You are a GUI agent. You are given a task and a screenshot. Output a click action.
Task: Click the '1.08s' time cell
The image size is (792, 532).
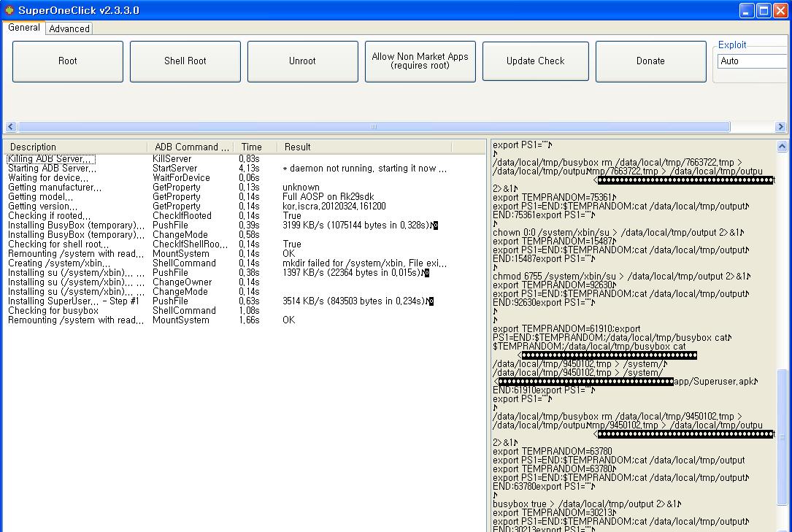249,310
